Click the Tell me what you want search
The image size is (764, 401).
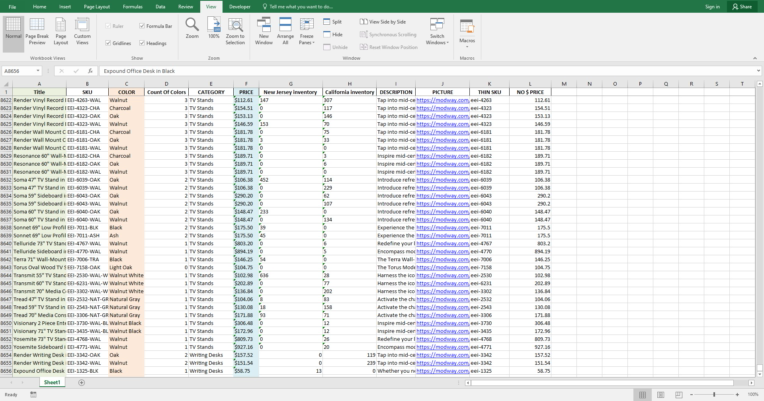(x=297, y=7)
